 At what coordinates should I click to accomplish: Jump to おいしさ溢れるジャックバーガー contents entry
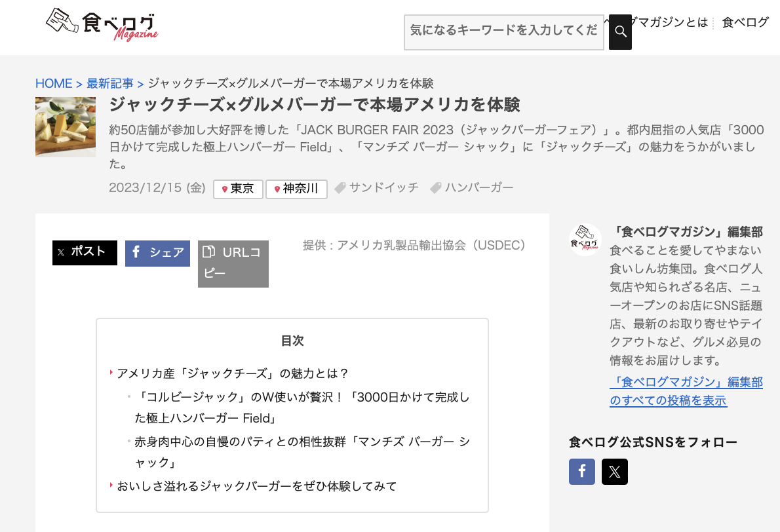tap(256, 486)
